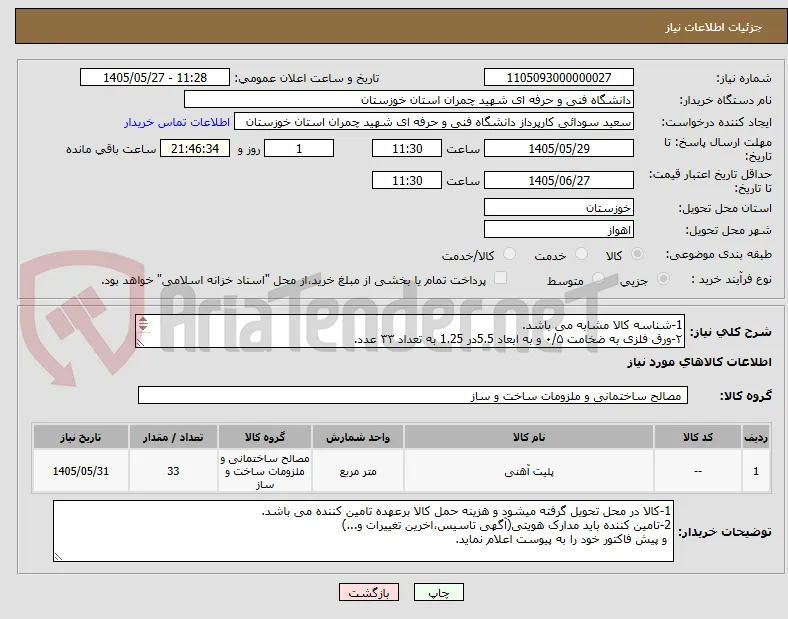Click the need date cell 1405/05/31
Screen dimensions: 788x619
(x=81, y=471)
